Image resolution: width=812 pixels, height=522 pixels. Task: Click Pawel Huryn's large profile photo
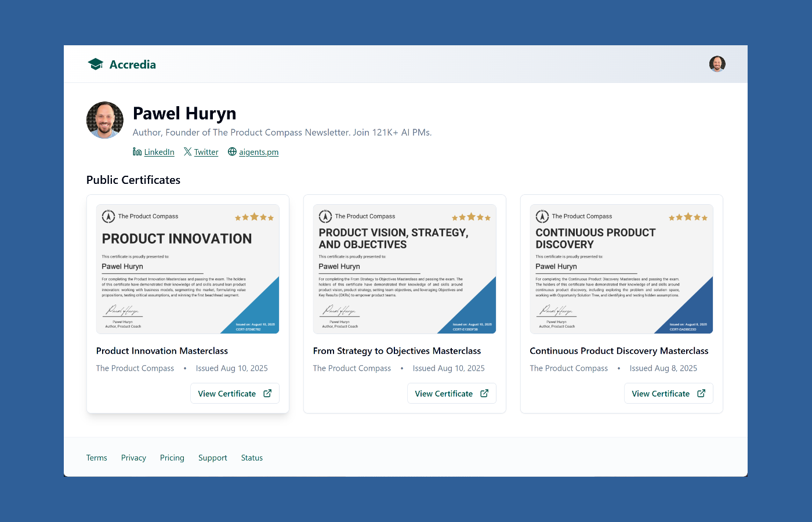coord(105,120)
